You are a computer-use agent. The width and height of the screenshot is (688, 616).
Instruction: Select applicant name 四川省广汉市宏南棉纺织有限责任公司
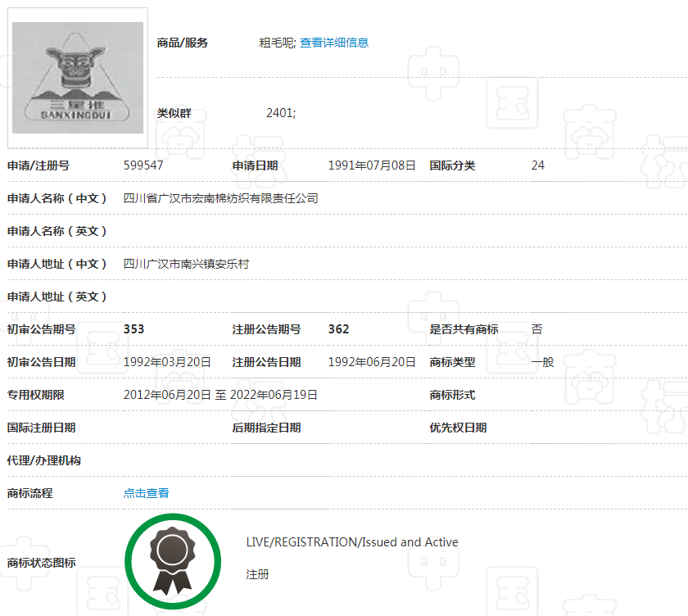(220, 198)
